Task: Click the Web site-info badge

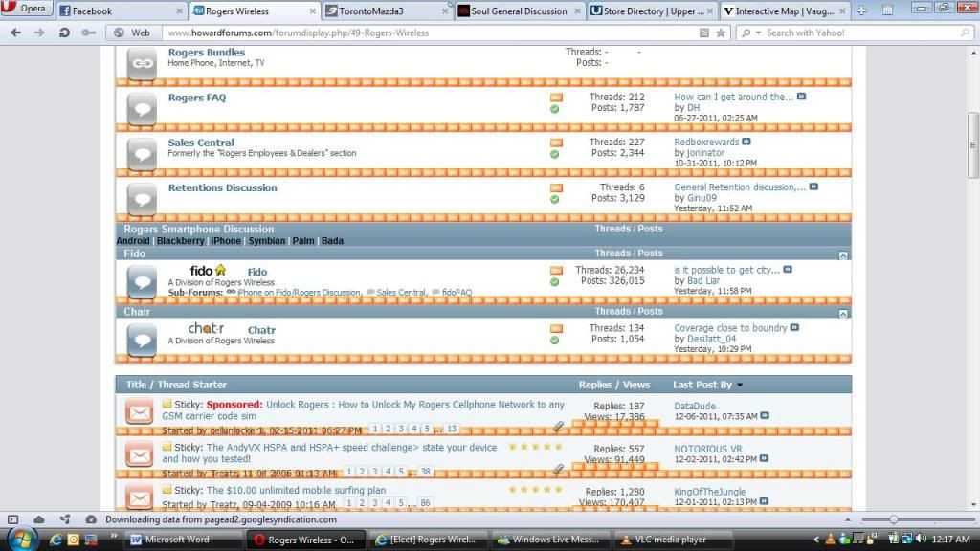Action: pos(132,33)
